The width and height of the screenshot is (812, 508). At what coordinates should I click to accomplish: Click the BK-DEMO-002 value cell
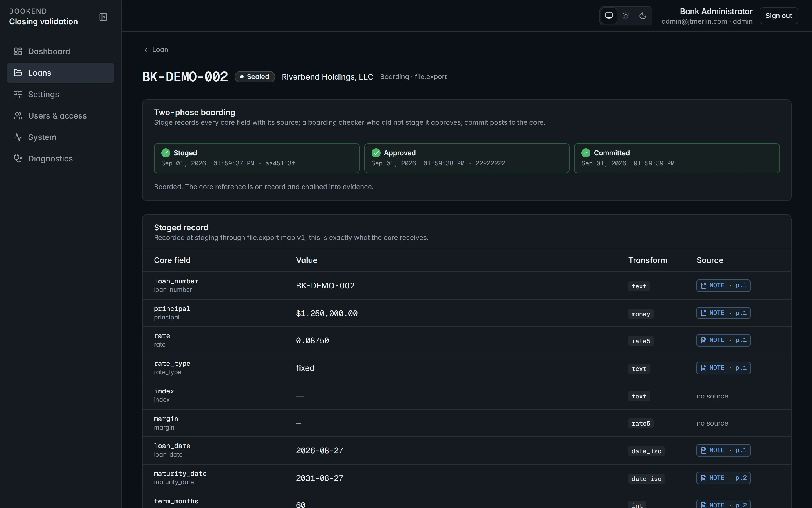(325, 286)
